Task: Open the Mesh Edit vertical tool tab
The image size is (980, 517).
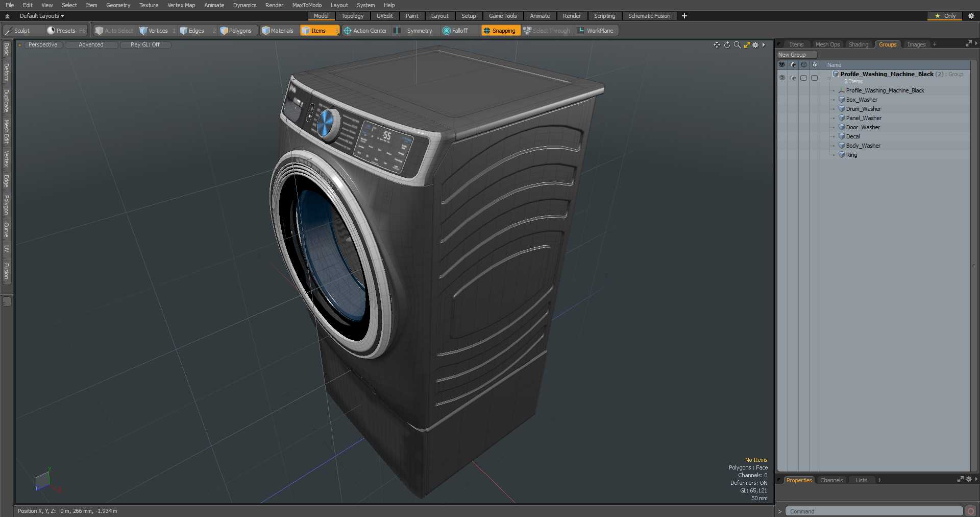Action: (x=7, y=132)
